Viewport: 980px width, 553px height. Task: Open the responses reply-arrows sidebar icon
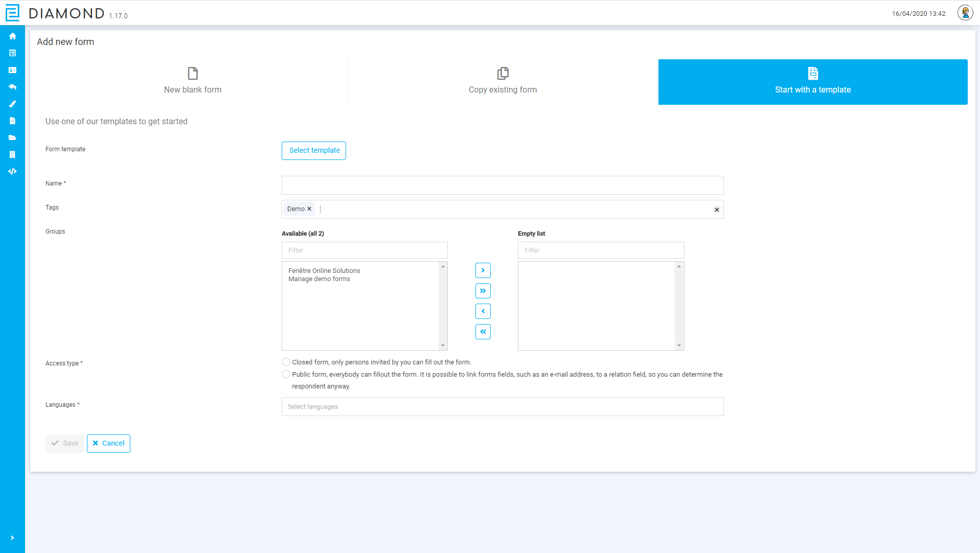coord(12,87)
